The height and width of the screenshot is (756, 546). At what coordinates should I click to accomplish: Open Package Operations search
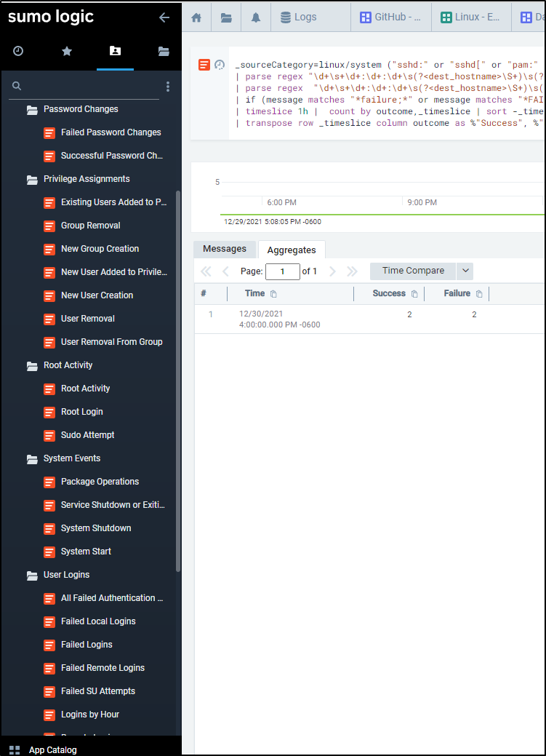100,481
